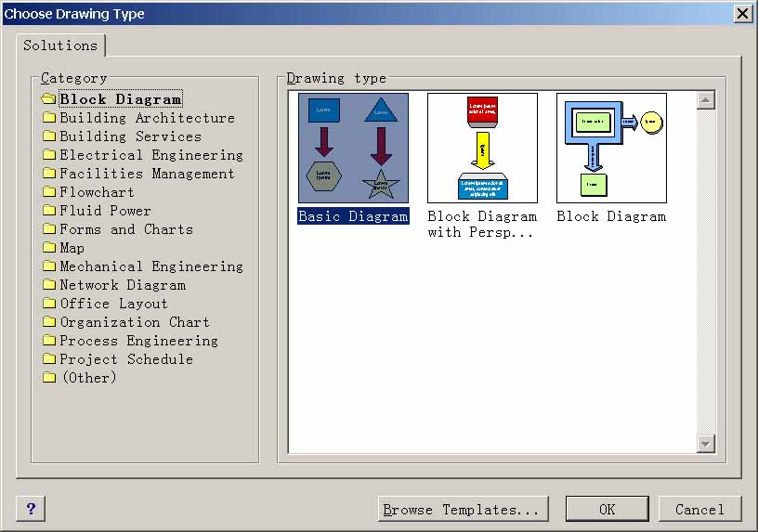Click the Organization Chart folder icon
The height and width of the screenshot is (532, 758).
pos(49,322)
